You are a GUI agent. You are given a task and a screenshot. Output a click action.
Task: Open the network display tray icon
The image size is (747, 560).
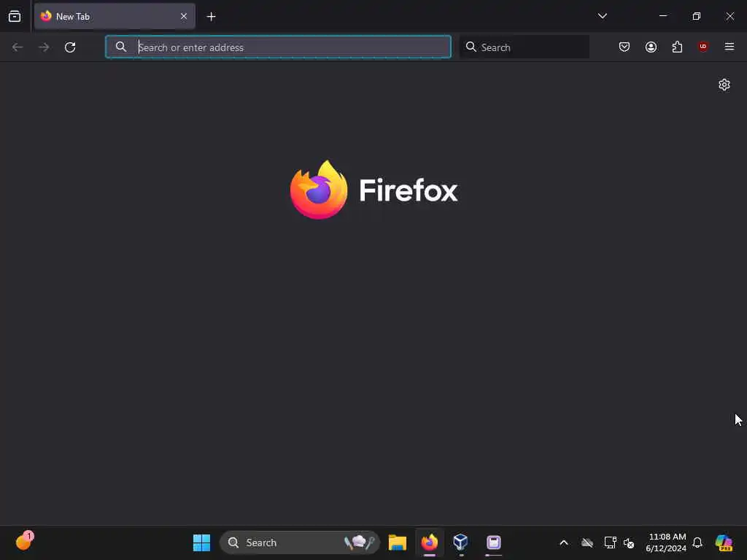[610, 542]
